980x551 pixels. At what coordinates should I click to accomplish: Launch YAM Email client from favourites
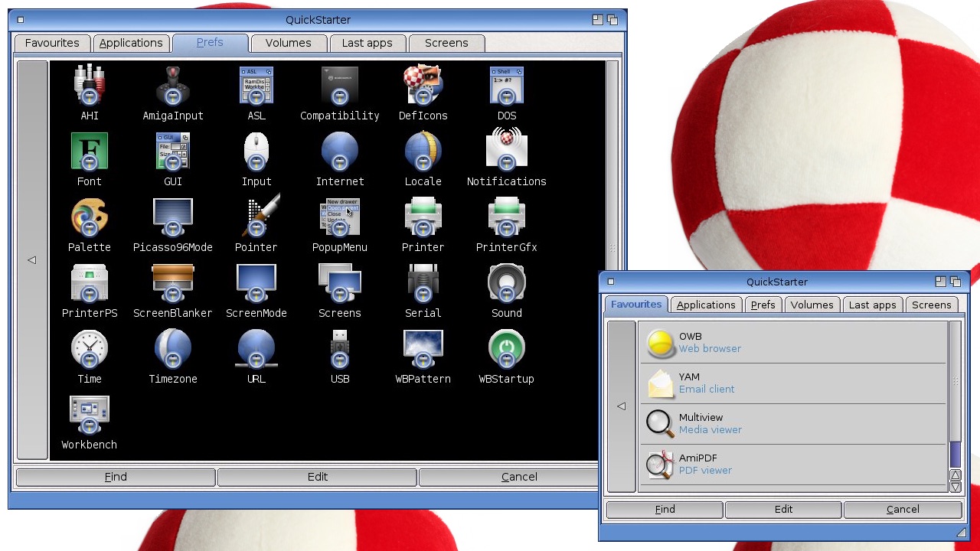pyautogui.click(x=793, y=383)
